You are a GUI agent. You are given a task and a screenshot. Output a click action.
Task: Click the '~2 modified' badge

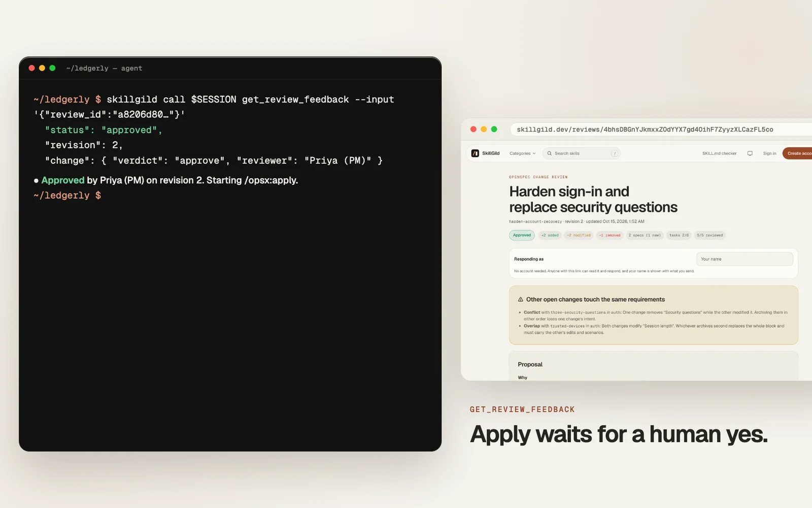tap(579, 235)
